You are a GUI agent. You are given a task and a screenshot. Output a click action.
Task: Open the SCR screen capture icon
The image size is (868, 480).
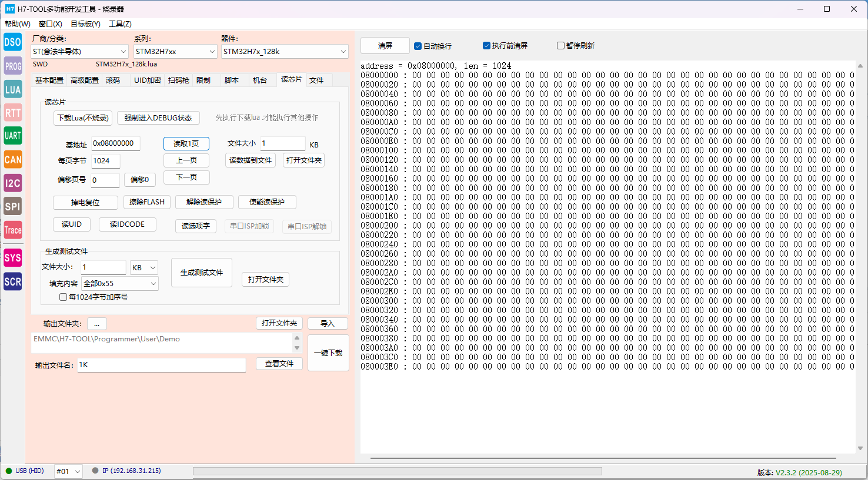pos(12,281)
